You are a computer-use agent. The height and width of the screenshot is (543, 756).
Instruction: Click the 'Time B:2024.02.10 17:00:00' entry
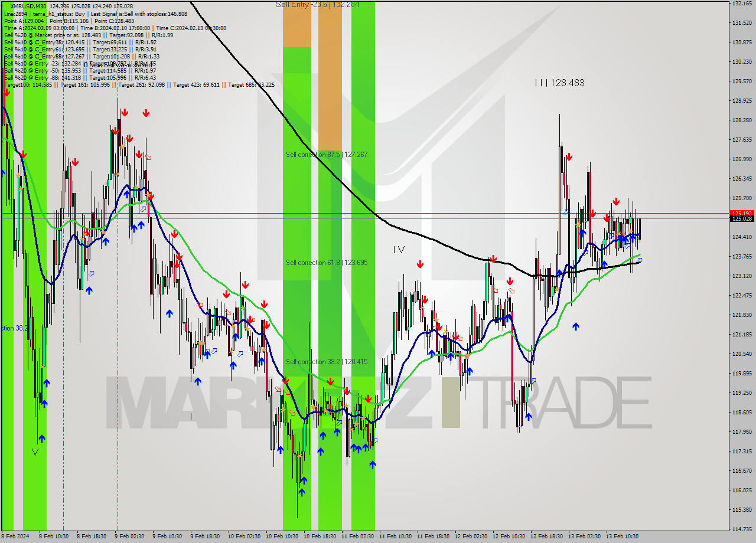point(115,28)
